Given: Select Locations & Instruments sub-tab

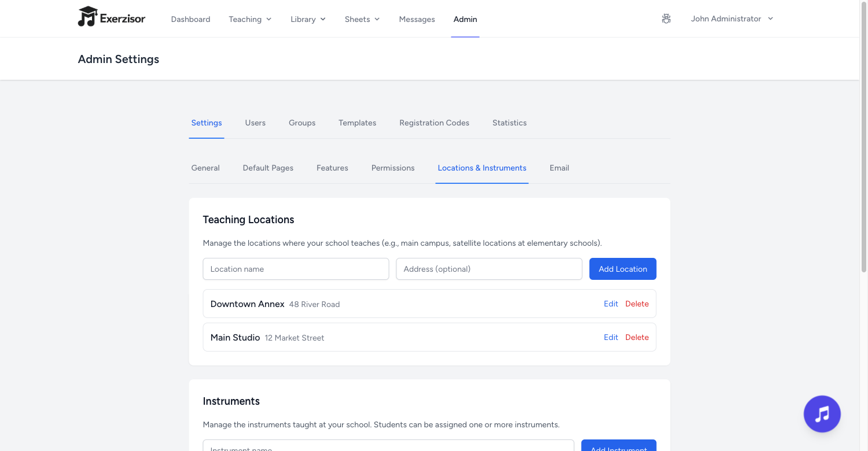Looking at the screenshot, I should [482, 168].
